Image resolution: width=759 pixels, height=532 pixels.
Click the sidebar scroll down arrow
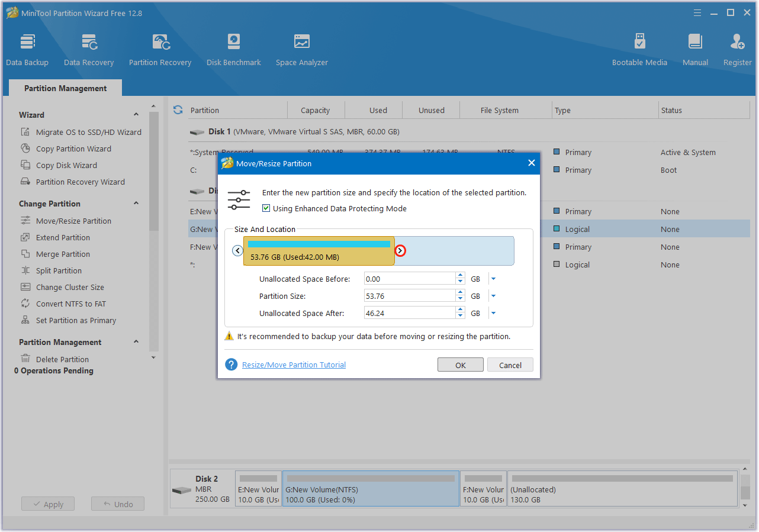pos(154,357)
